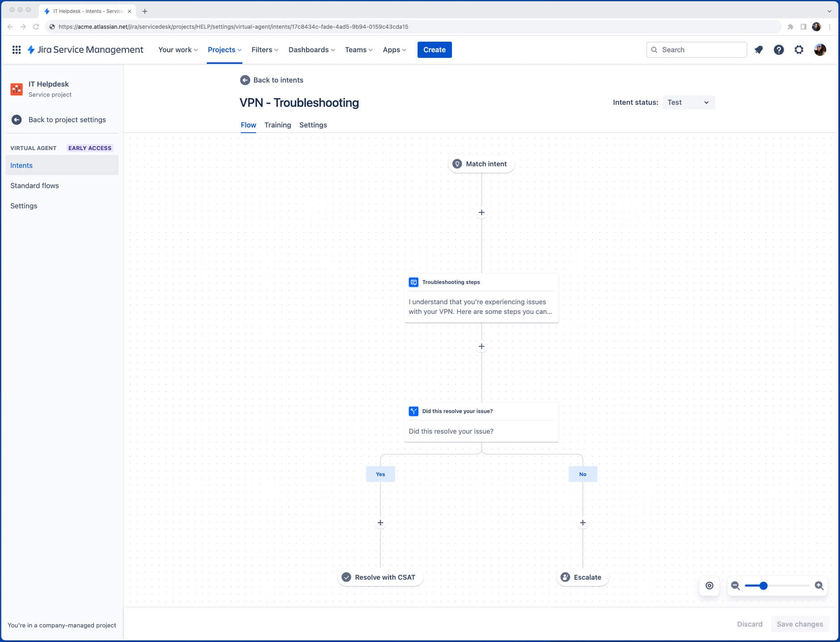Expand the Dashboards menu
Image resolution: width=840 pixels, height=642 pixels.
[311, 50]
